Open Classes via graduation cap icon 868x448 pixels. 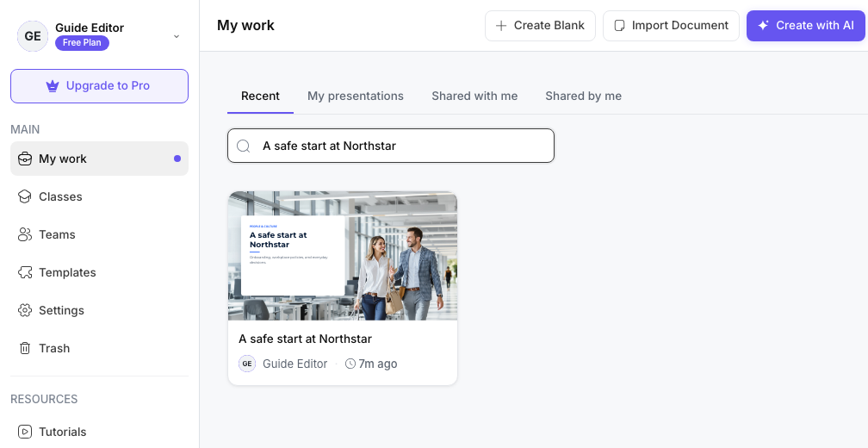pos(25,196)
